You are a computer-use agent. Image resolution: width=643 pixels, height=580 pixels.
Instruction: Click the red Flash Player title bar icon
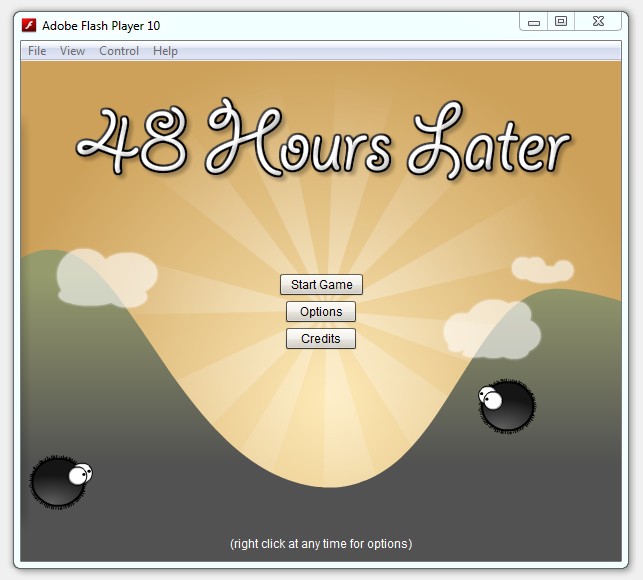coord(29,25)
